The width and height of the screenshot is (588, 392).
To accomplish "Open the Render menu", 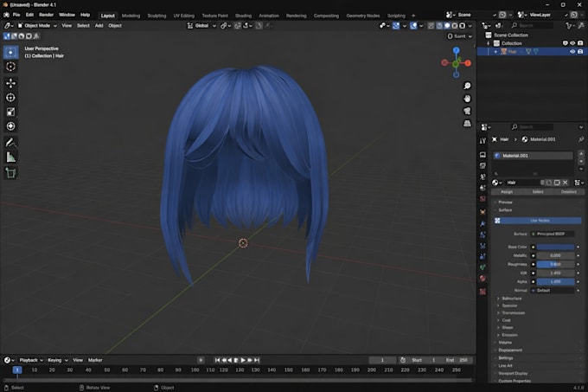I will click(46, 15).
